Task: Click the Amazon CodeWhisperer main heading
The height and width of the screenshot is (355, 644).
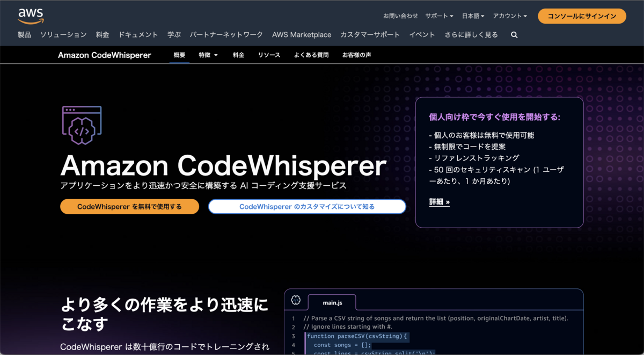Action: tap(223, 166)
